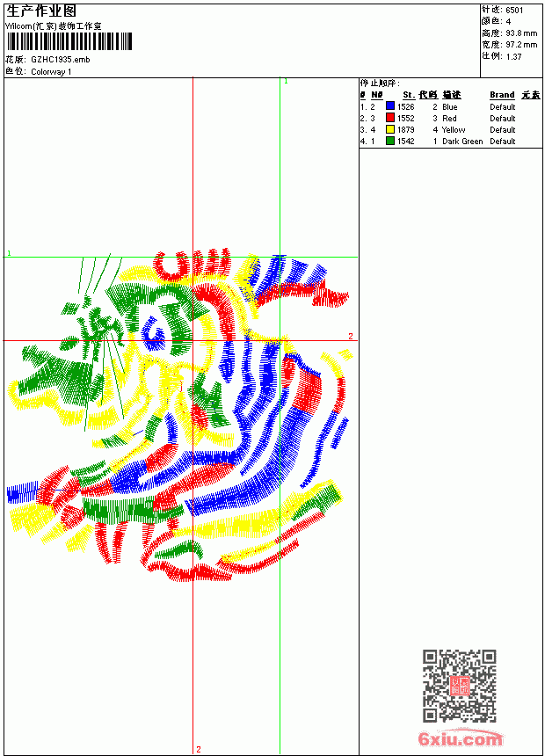This screenshot has width=545, height=756.
Task: Click the Brand column header
Action: pos(502,95)
